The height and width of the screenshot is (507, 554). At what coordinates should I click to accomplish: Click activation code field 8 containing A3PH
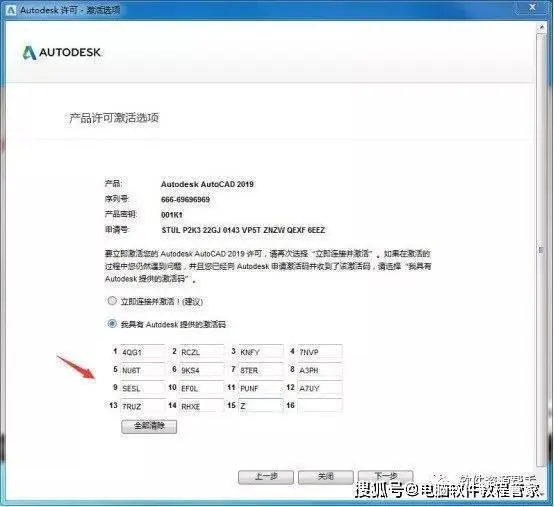(x=320, y=370)
